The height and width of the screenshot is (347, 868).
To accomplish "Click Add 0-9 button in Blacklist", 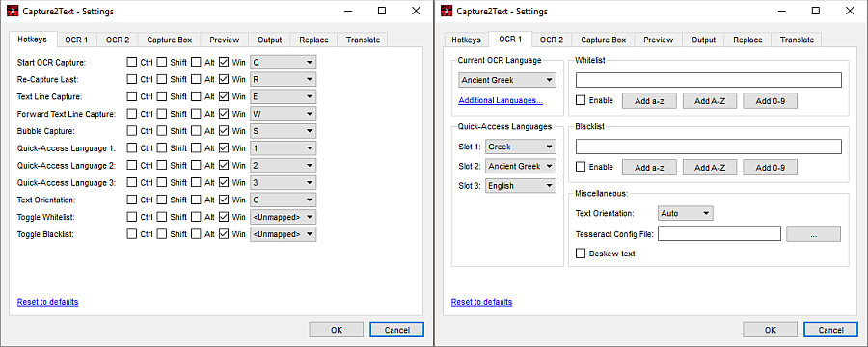I will point(770,167).
